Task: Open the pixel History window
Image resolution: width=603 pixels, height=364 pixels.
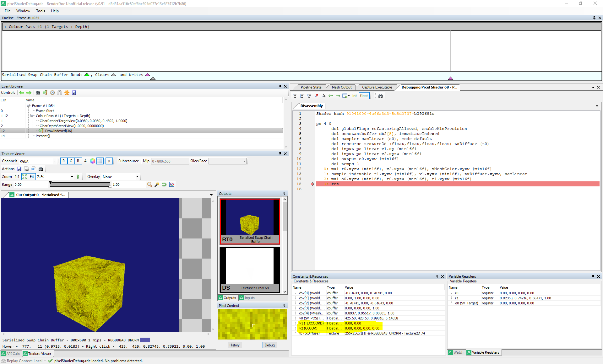Action: (235, 345)
